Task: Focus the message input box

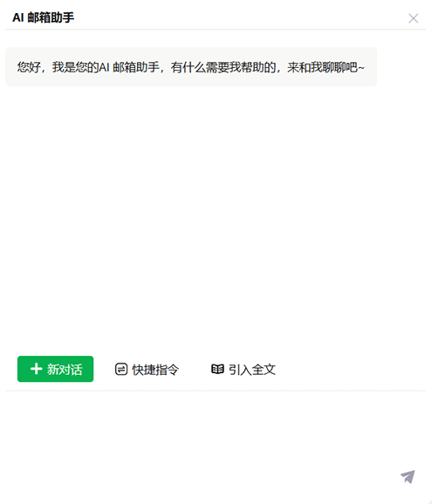Action: (x=216, y=446)
